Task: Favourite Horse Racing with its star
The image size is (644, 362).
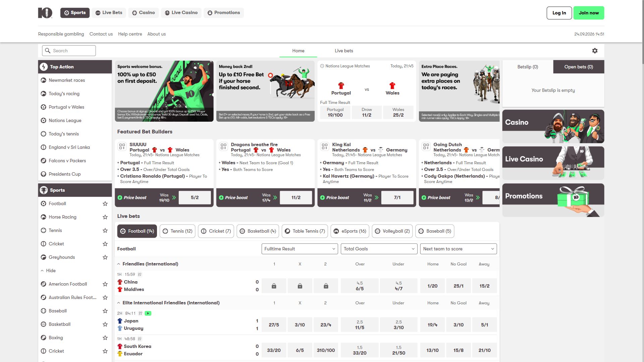Action: 105,217
